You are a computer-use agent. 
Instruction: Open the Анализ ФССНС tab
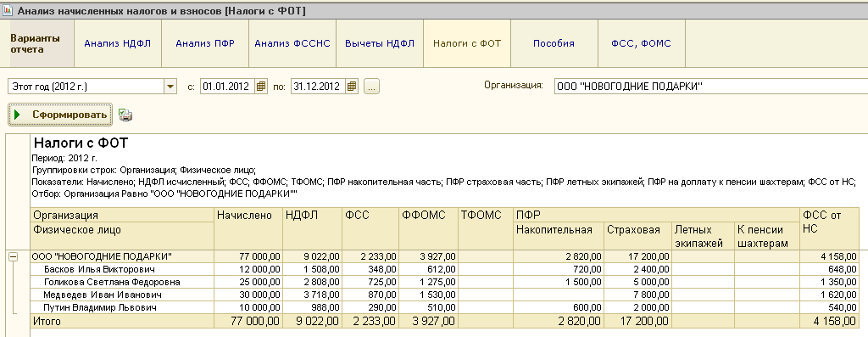[292, 43]
